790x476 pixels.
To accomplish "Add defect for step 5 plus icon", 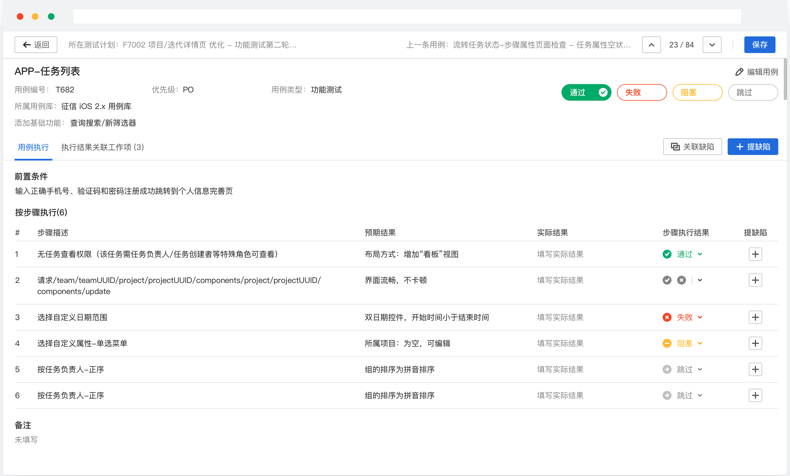I will point(755,370).
